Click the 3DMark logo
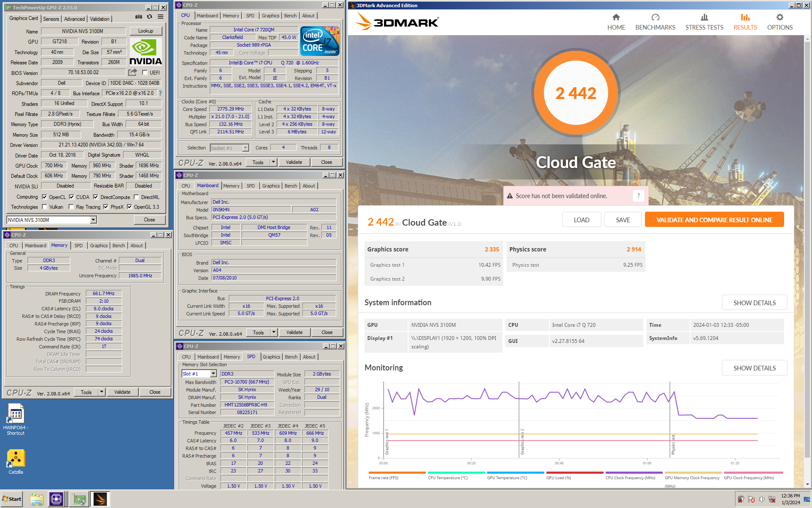This screenshot has width=812, height=508. [x=397, y=21]
